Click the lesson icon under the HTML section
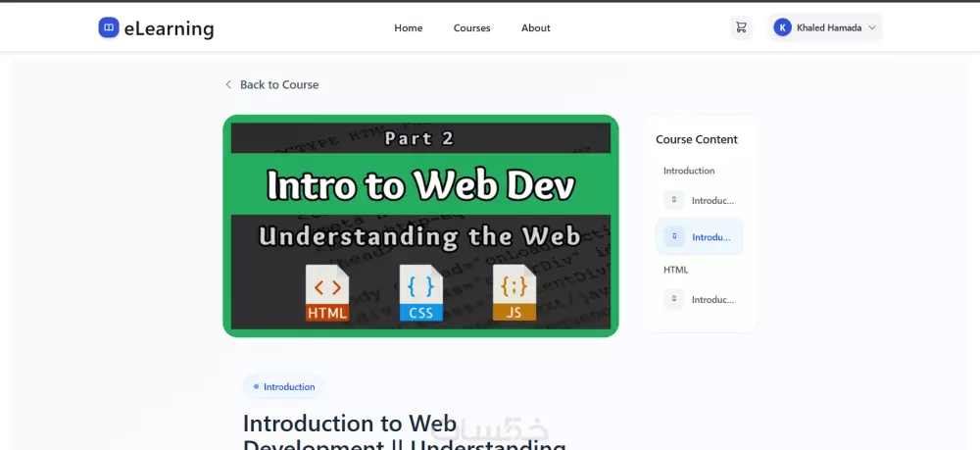The image size is (980, 450). tap(674, 299)
